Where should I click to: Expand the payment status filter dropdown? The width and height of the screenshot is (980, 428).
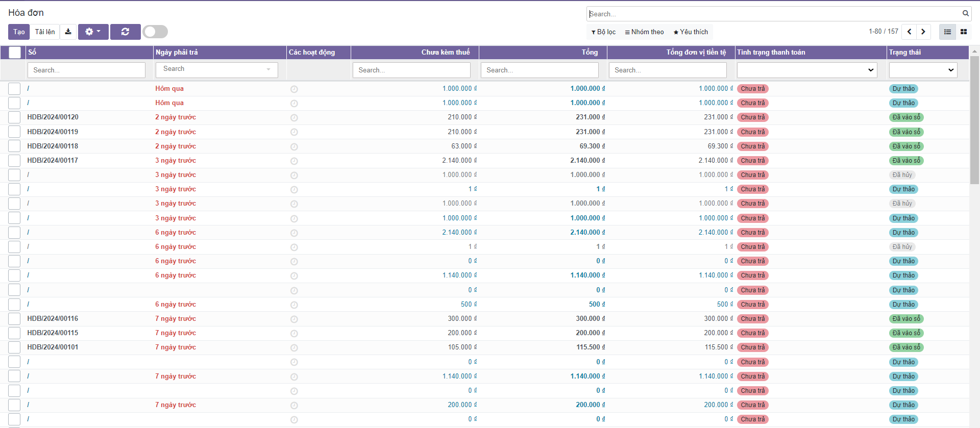click(x=806, y=70)
